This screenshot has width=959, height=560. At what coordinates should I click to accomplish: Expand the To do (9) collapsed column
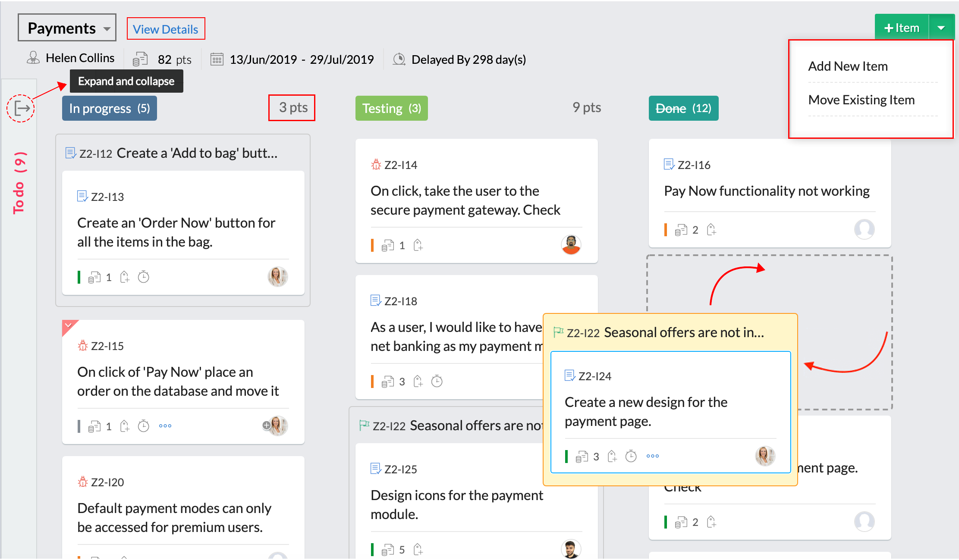tap(19, 182)
